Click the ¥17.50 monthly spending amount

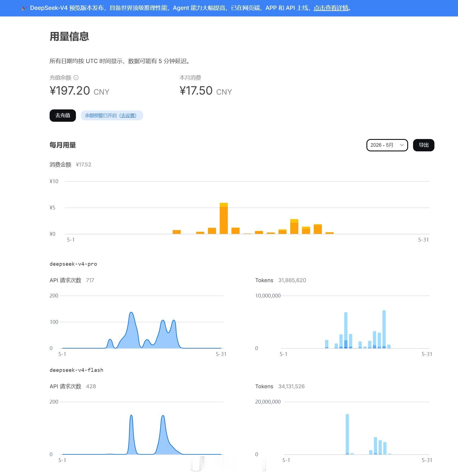pos(196,91)
